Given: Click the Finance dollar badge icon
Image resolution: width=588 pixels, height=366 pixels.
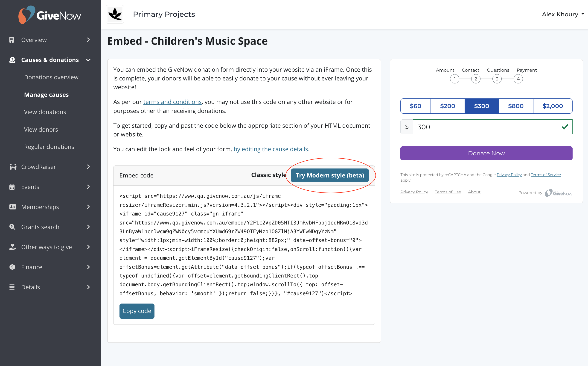Looking at the screenshot, I should (12, 267).
